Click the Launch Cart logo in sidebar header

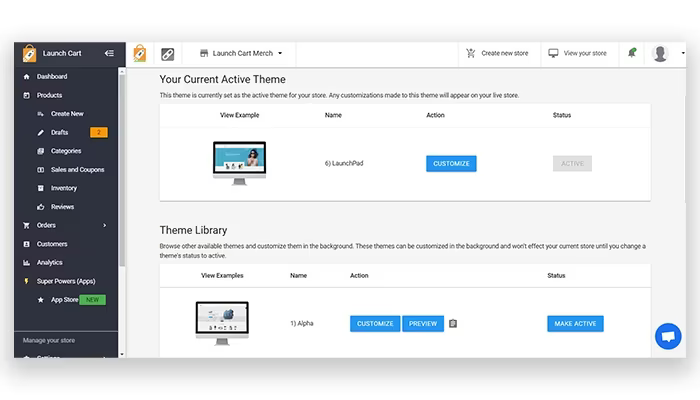[29, 53]
